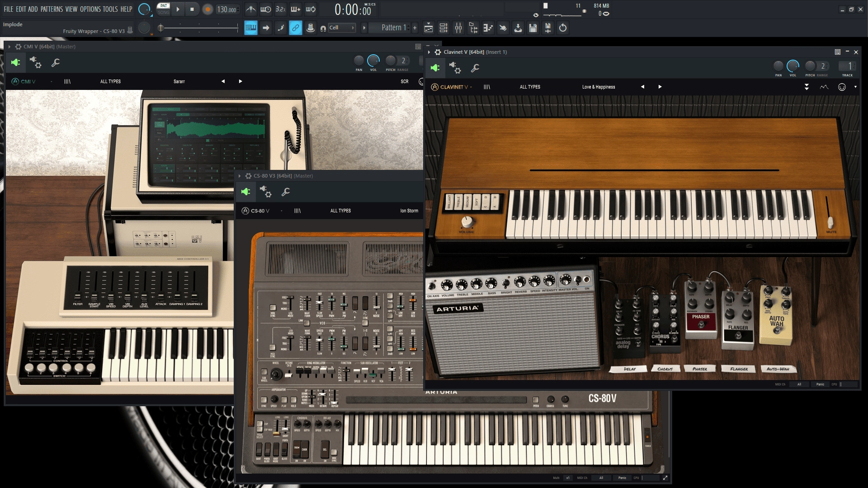The width and height of the screenshot is (868, 488).
Task: Open the Clavinet V preset library icon
Action: click(x=487, y=87)
